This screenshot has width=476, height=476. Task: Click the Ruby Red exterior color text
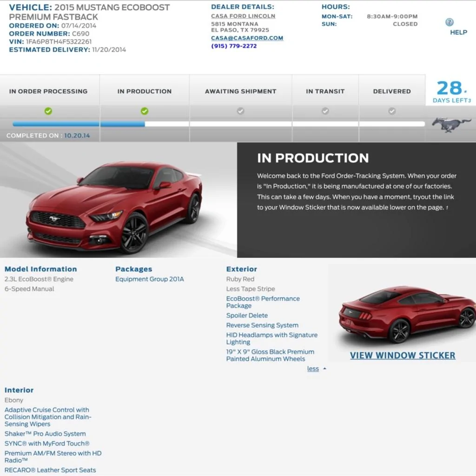point(240,279)
